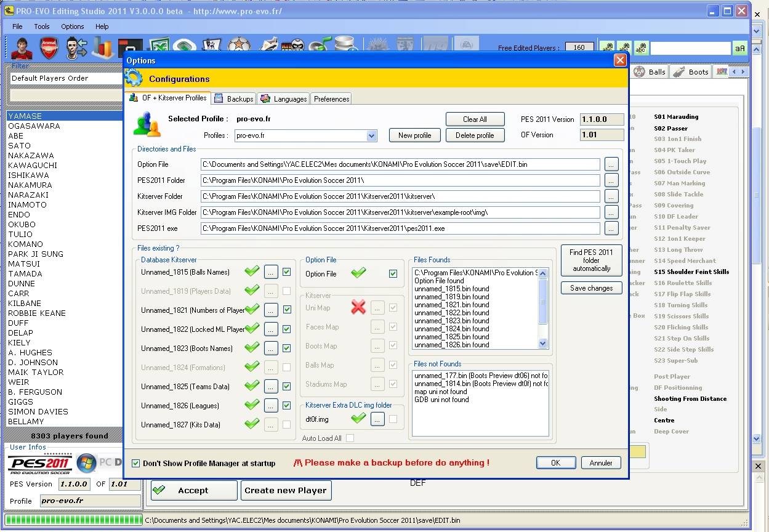The height and width of the screenshot is (532, 769).
Task: Click the right arrow next to kit tabs
Action: (x=743, y=71)
